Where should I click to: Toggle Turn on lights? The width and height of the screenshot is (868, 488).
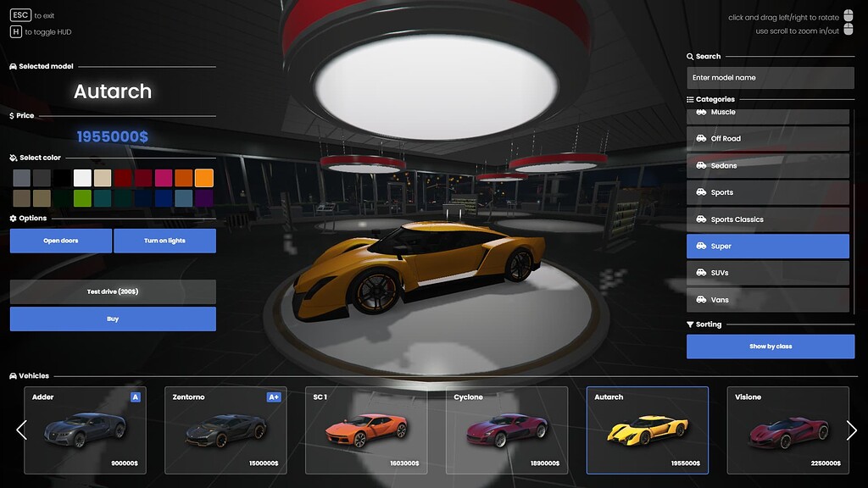pos(165,241)
